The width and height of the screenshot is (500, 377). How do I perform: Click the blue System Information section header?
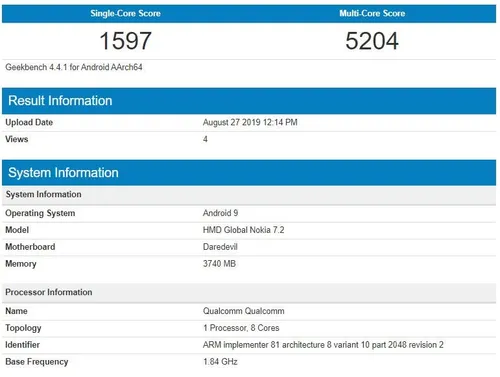click(249, 173)
